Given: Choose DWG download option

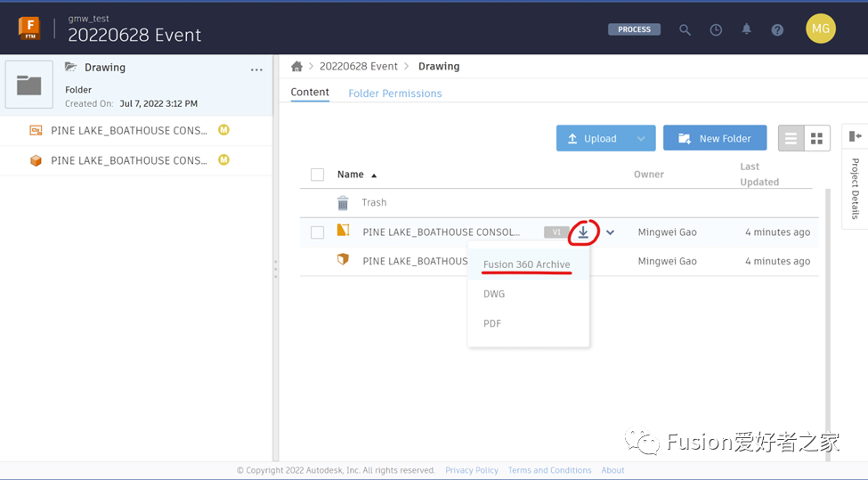Looking at the screenshot, I should (x=494, y=294).
